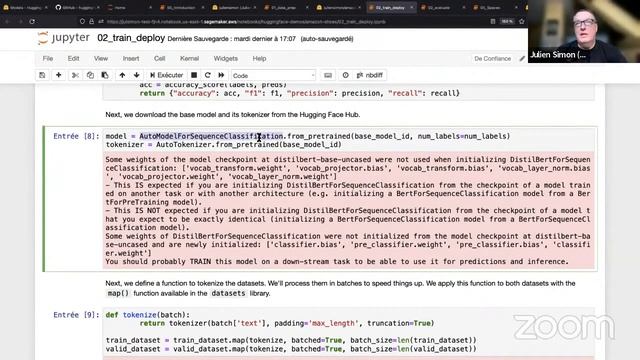The image size is (640, 360).
Task: Bookmark this page with the star icon
Action: tap(521, 21)
